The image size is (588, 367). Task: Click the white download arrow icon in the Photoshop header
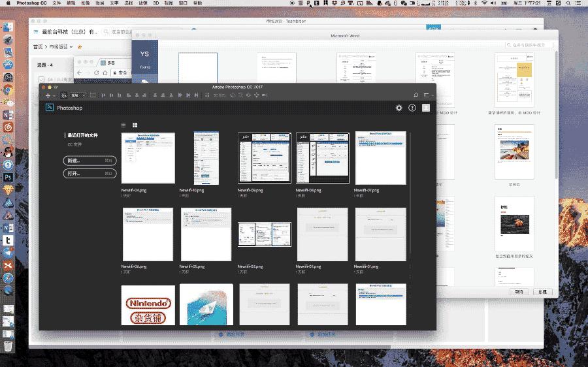click(x=426, y=108)
